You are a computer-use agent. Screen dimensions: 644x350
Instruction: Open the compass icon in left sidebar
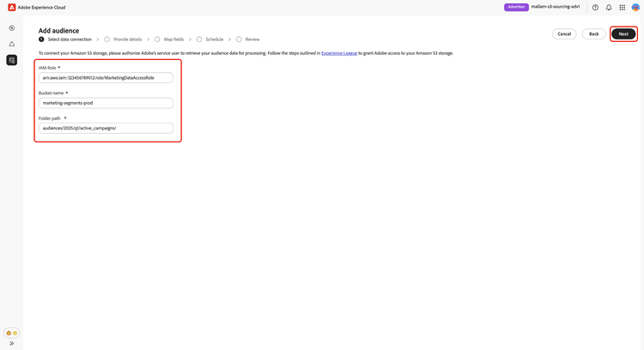point(11,28)
